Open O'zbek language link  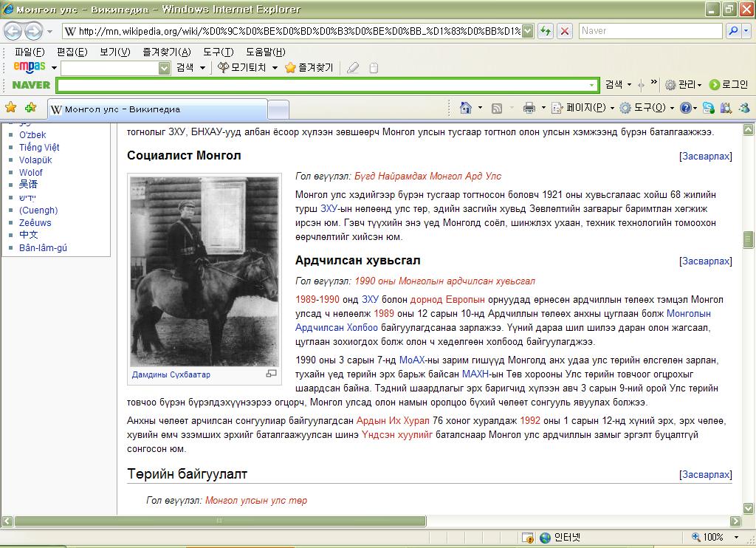pyautogui.click(x=32, y=135)
